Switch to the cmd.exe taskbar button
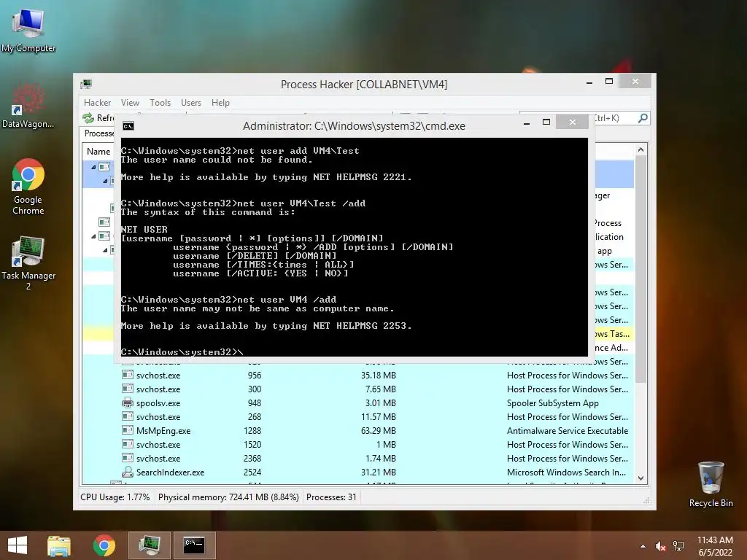 (x=194, y=545)
